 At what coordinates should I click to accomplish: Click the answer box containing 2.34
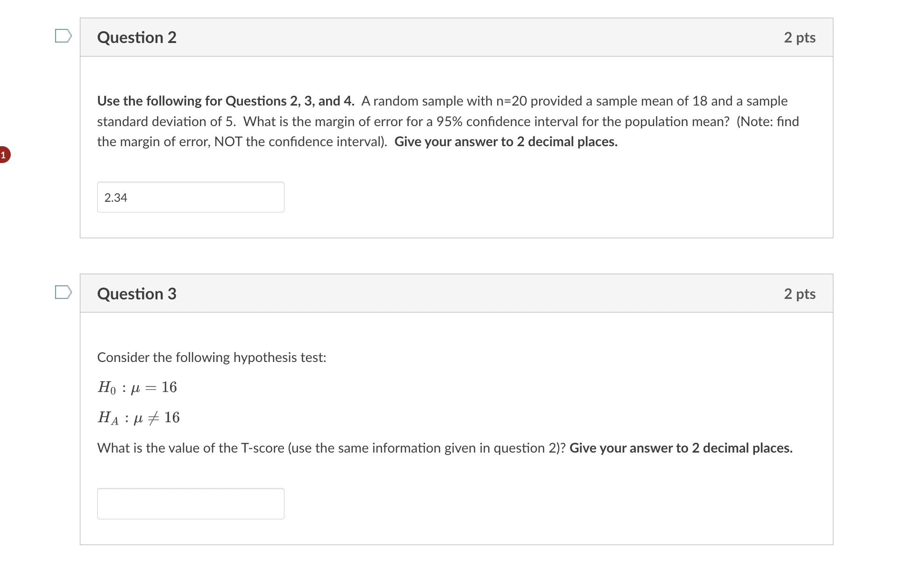tap(191, 197)
